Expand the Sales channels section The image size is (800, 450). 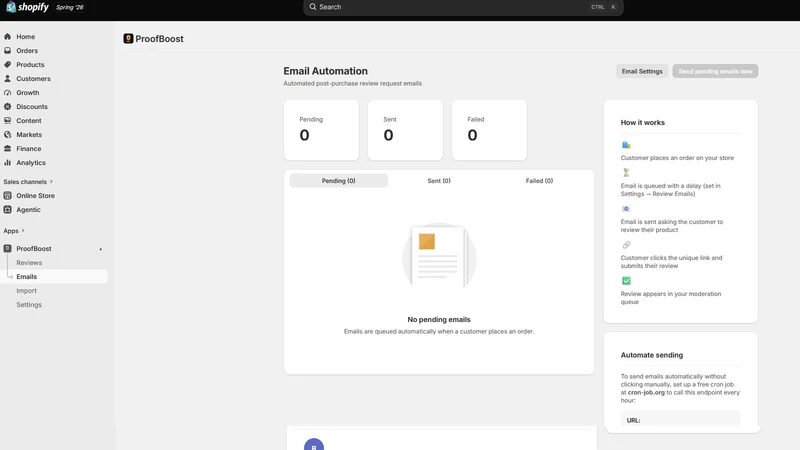pyautogui.click(x=28, y=182)
